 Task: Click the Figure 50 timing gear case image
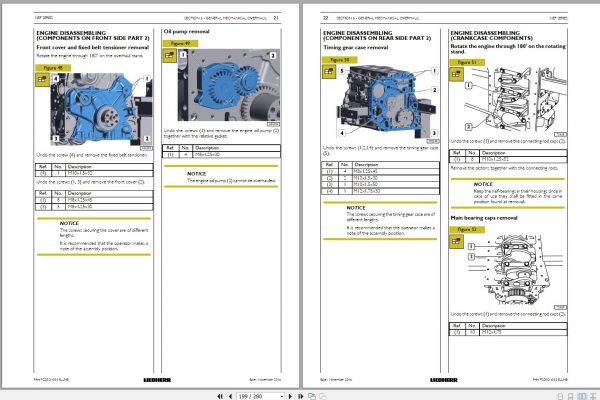coord(386,101)
